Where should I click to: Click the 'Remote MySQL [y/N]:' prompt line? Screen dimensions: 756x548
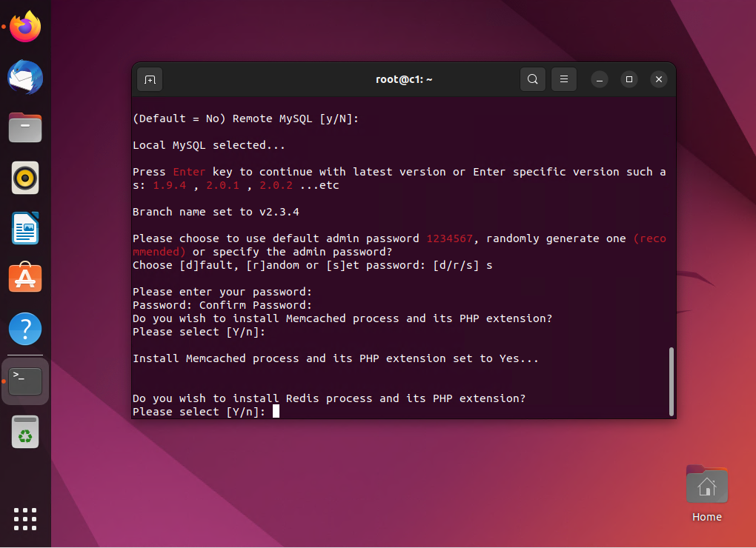click(245, 119)
